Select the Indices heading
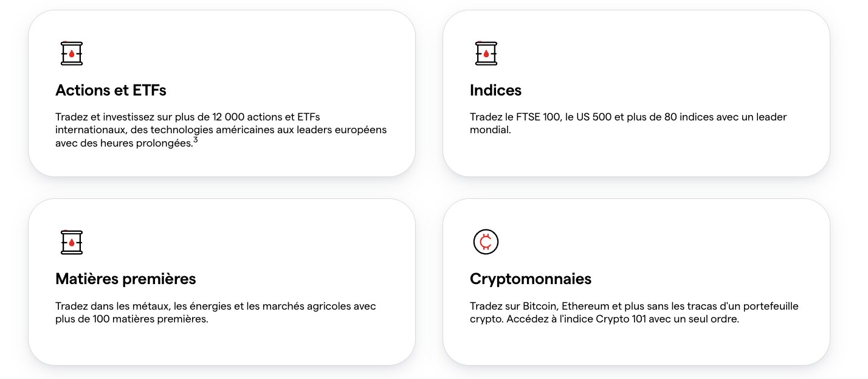 (x=495, y=91)
